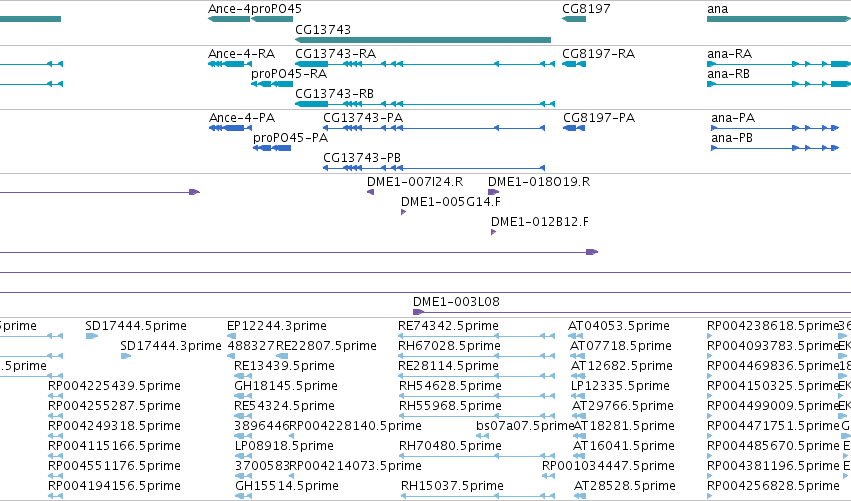
Task: Select the Ance-4-PA coding sequence
Action: click(231, 128)
